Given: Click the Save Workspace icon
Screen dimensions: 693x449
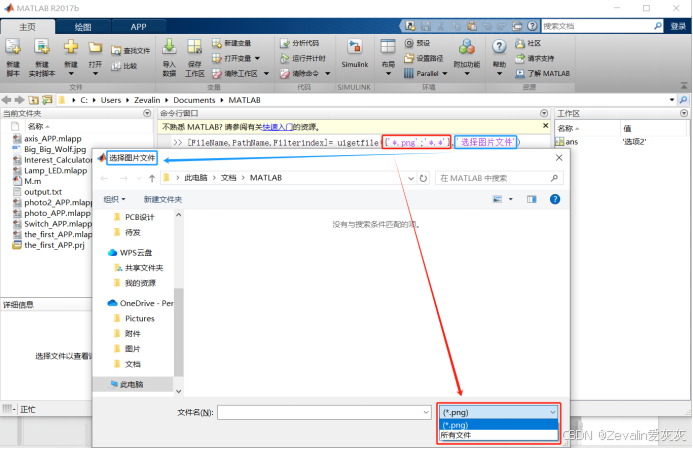Looking at the screenshot, I should 194,47.
